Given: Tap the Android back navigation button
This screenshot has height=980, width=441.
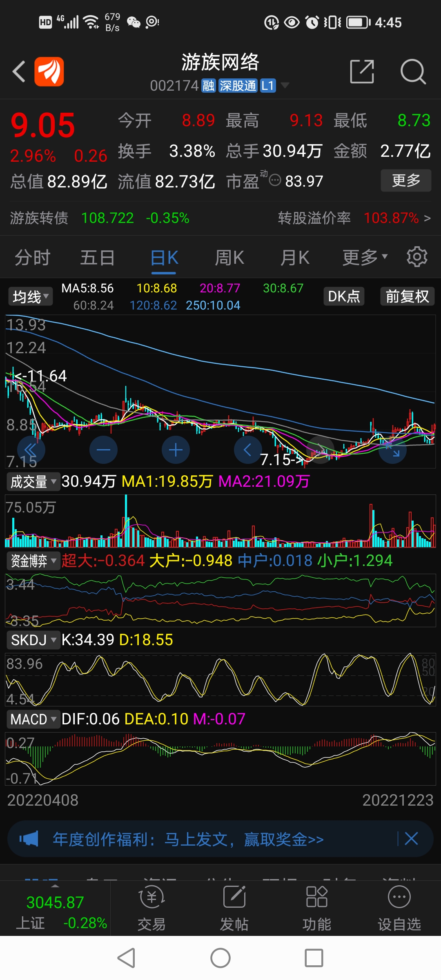Looking at the screenshot, I should click(127, 958).
